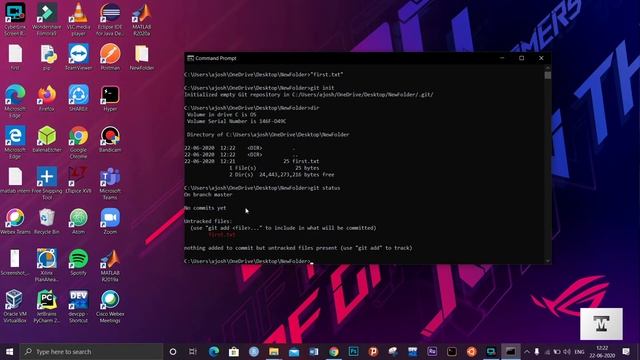Open SHAREit desktop shortcut

(78, 98)
